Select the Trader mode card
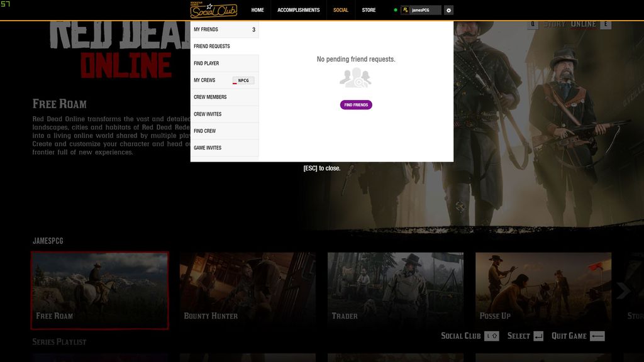The height and width of the screenshot is (362, 644). (x=396, y=289)
